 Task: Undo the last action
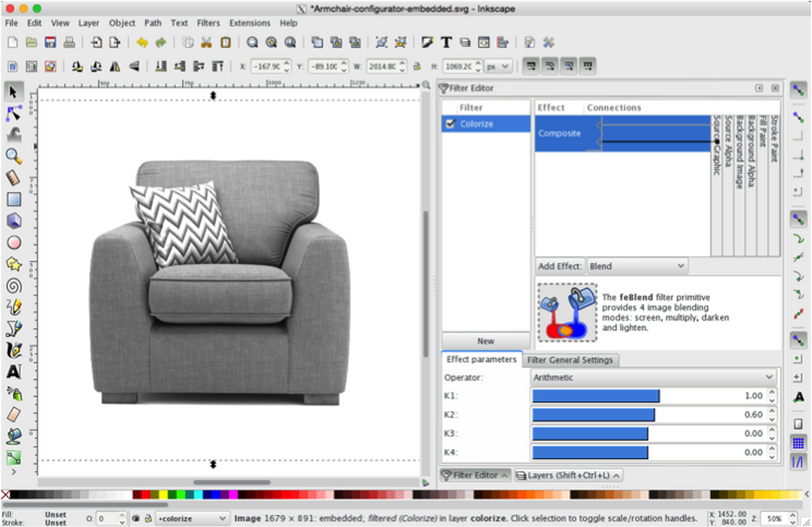(142, 42)
